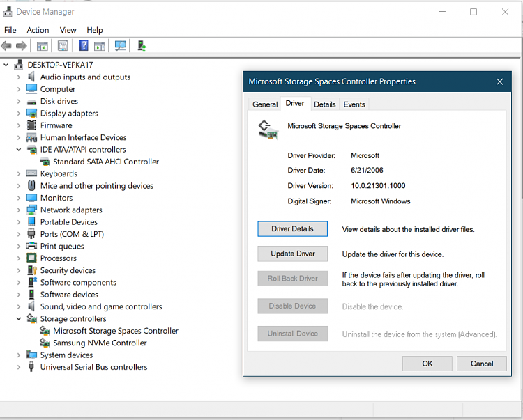523x420 pixels.
Task: Click the Storage controllers category icon
Action: point(31,318)
